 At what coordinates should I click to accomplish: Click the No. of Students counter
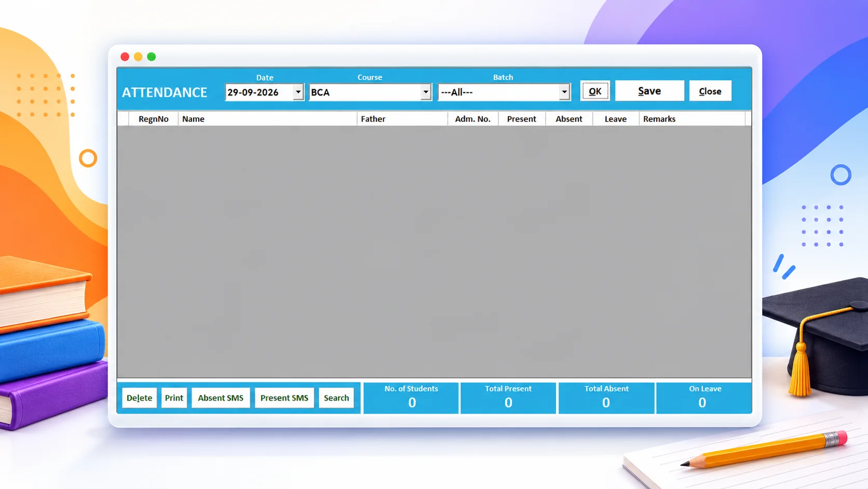click(411, 398)
